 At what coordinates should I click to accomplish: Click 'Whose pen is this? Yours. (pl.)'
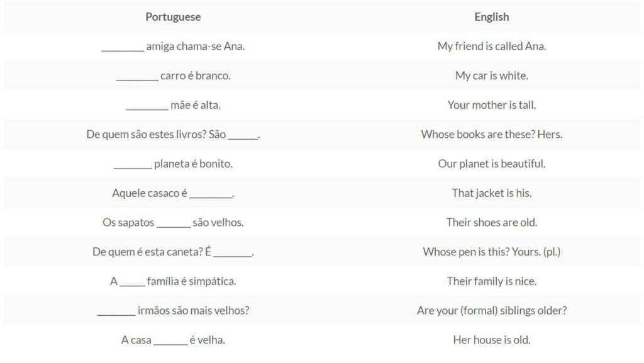coord(492,252)
